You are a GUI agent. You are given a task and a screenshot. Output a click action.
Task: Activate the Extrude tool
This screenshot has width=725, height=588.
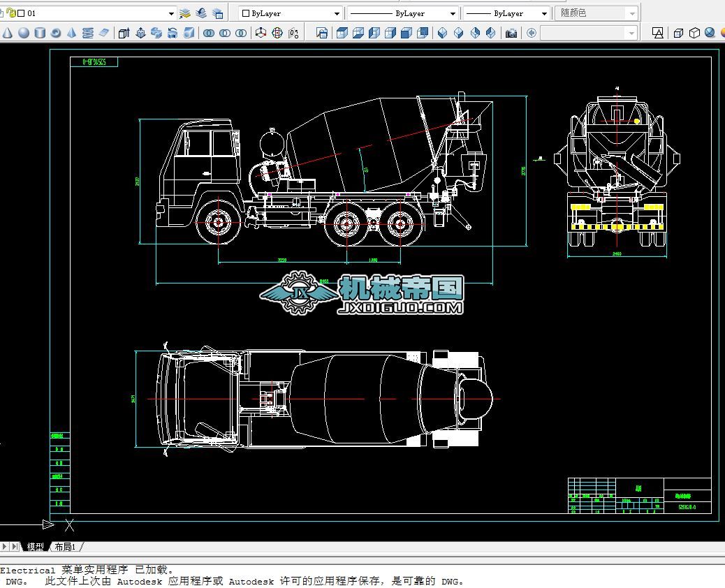click(124, 33)
